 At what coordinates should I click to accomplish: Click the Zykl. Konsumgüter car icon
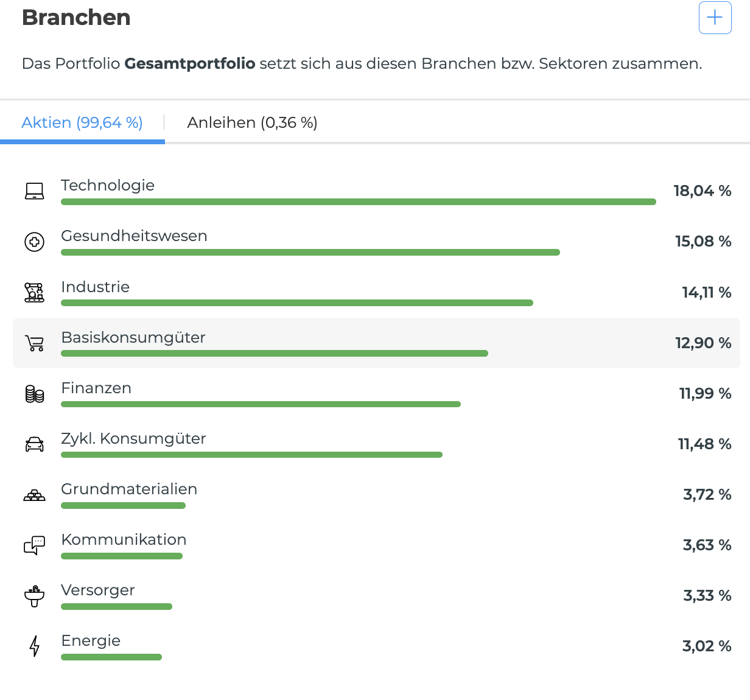click(35, 444)
